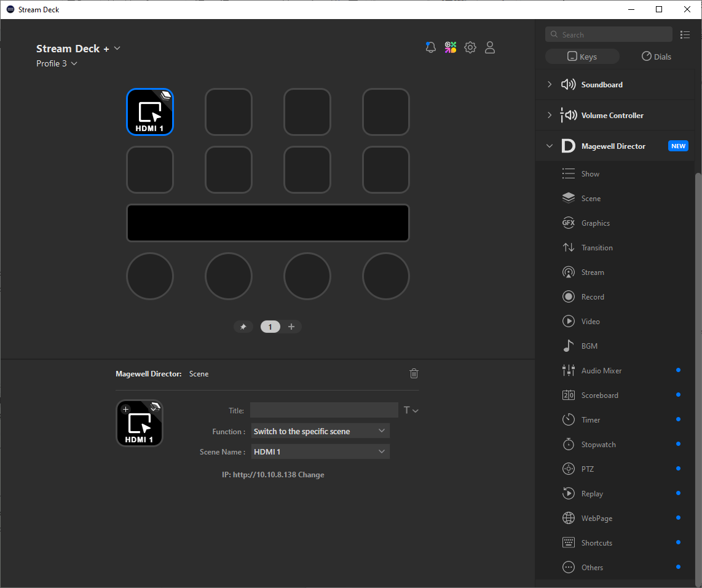The width and height of the screenshot is (702, 588).
Task: Expand the Soundboard category
Action: click(x=550, y=84)
